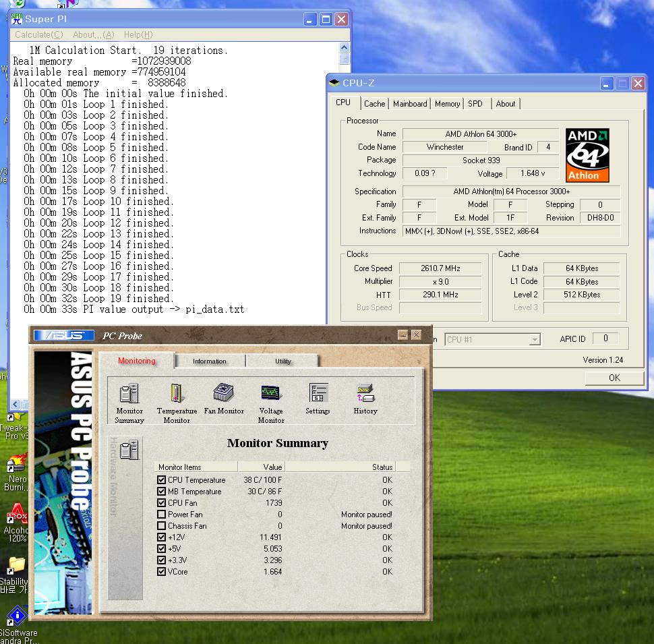654x644 pixels.
Task: Open the History icon in PC Probe
Action: (x=365, y=399)
